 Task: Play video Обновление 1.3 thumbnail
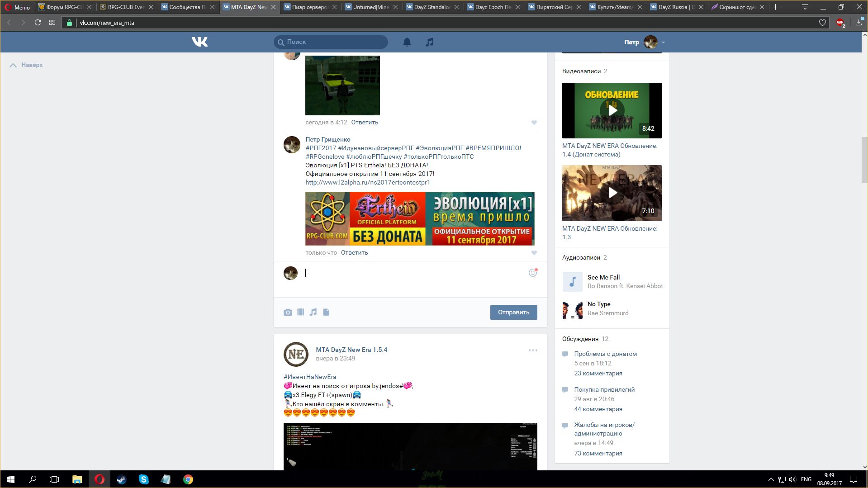coord(612,193)
